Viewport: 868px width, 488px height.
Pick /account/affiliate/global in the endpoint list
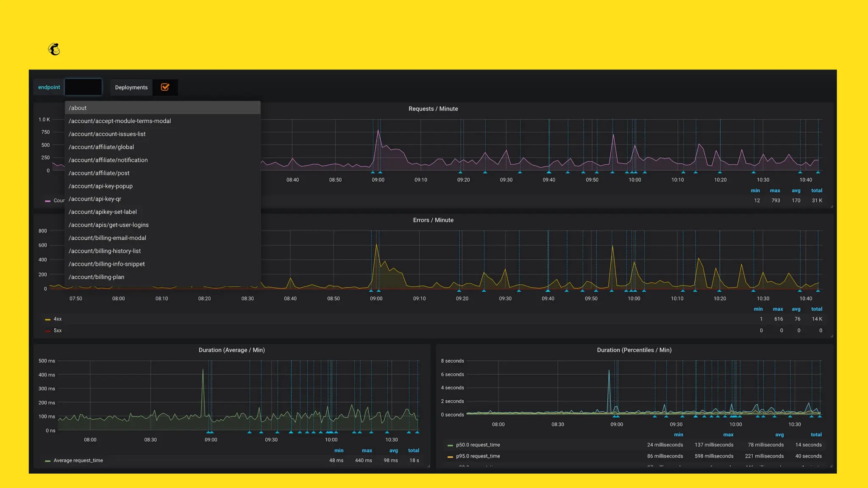click(101, 147)
